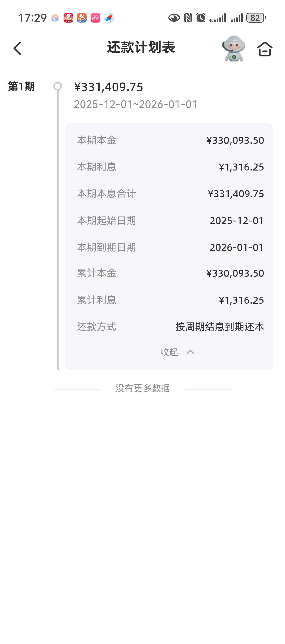Tap the battery level indicator
This screenshot has width=285, height=644.
[x=256, y=18]
